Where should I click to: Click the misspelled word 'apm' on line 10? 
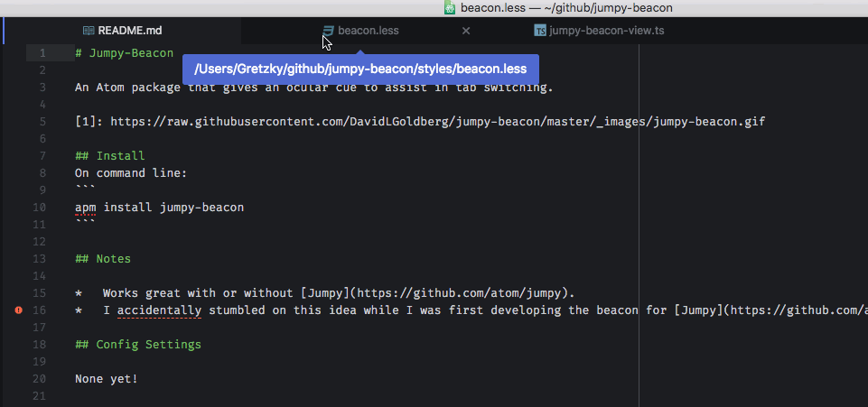(86, 208)
